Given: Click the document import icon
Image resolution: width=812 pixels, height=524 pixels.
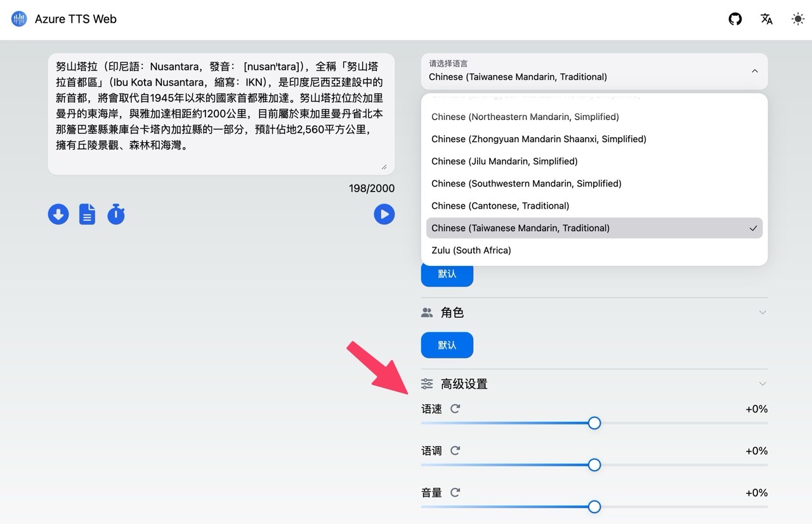Looking at the screenshot, I should (87, 214).
